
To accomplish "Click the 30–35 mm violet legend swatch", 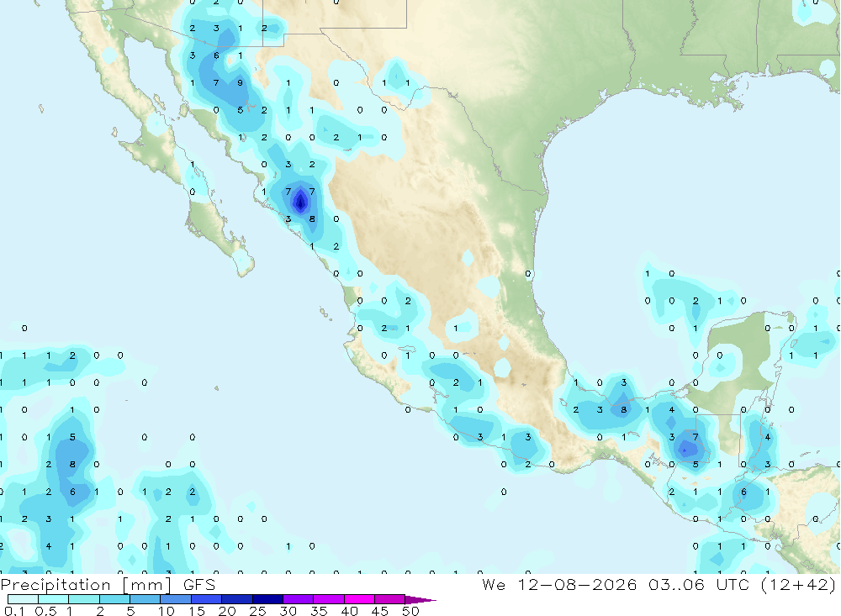I will [x=299, y=599].
